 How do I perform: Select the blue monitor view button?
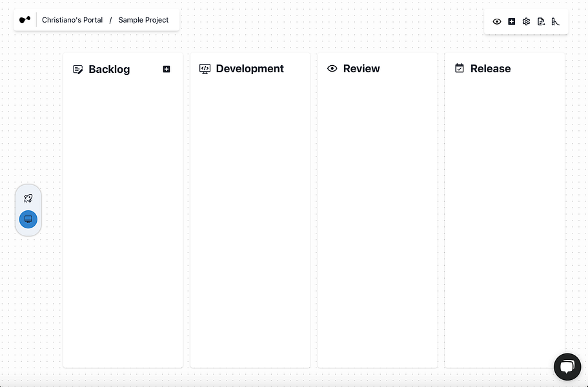pos(28,219)
